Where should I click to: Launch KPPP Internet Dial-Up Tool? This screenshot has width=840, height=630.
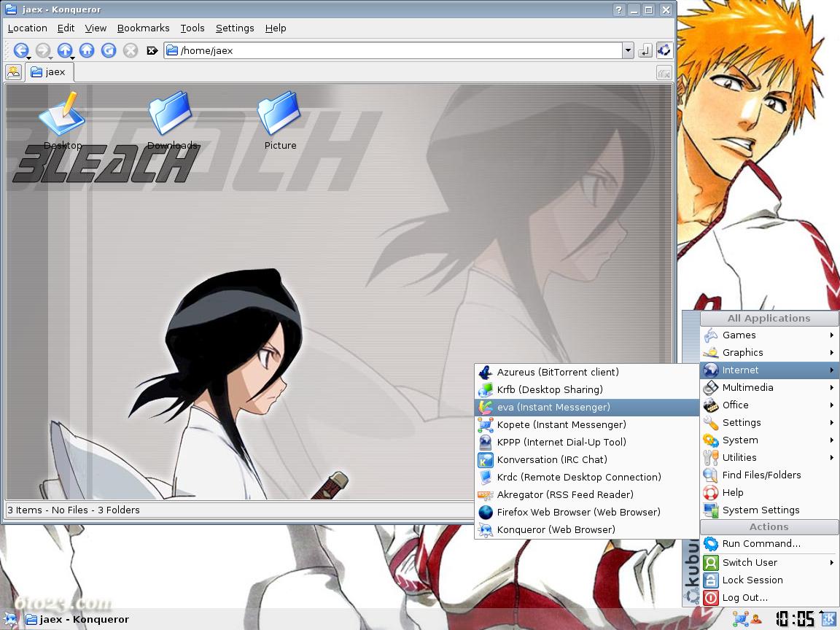586,442
